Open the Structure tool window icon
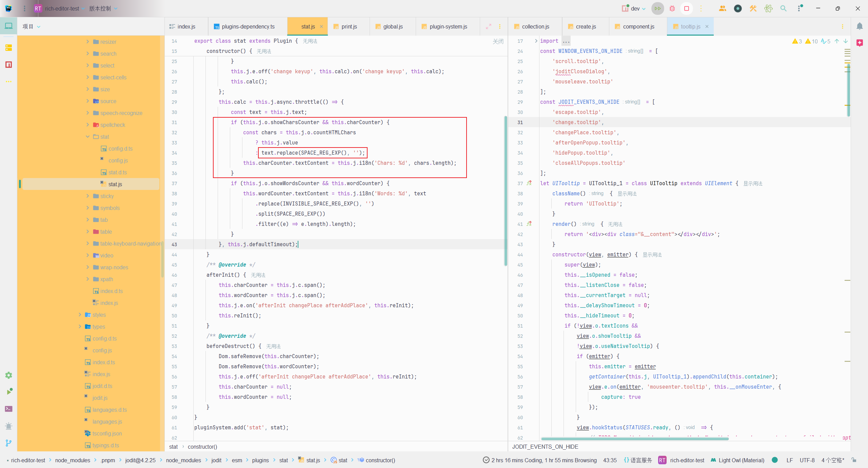This screenshot has height=468, width=868. (8, 47)
